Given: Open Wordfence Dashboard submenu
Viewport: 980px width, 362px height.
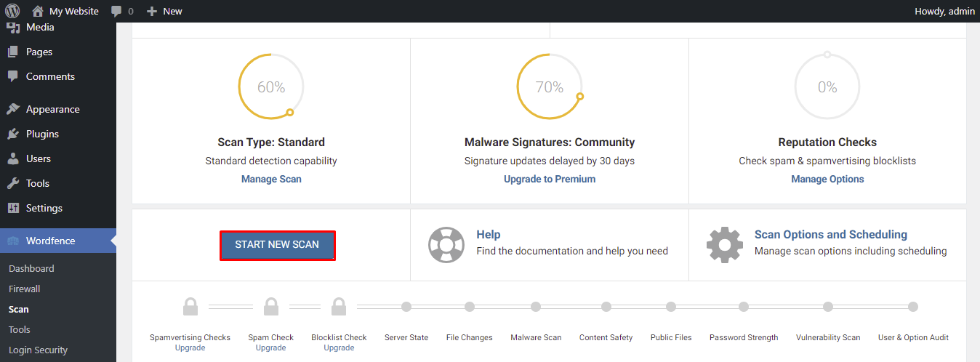Looking at the screenshot, I should tap(31, 268).
